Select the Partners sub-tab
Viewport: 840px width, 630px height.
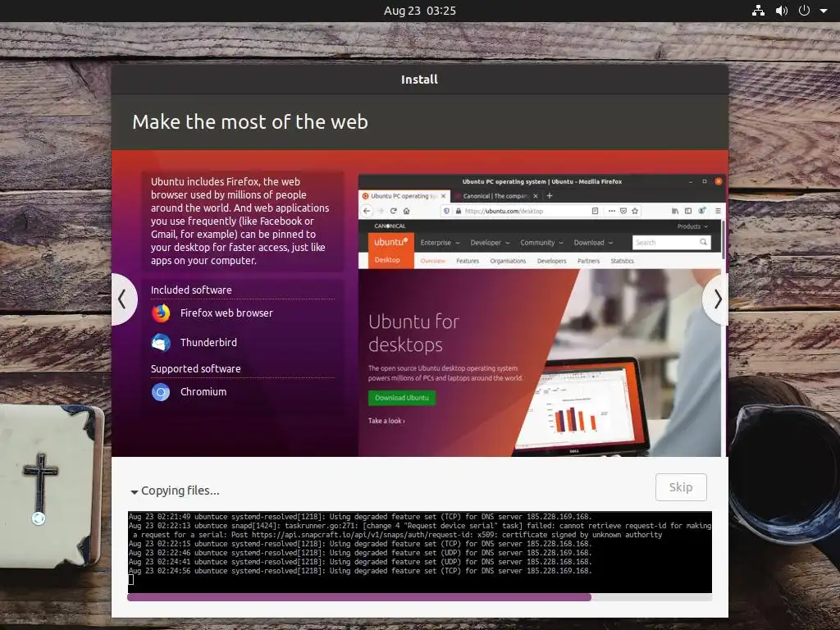coord(588,261)
